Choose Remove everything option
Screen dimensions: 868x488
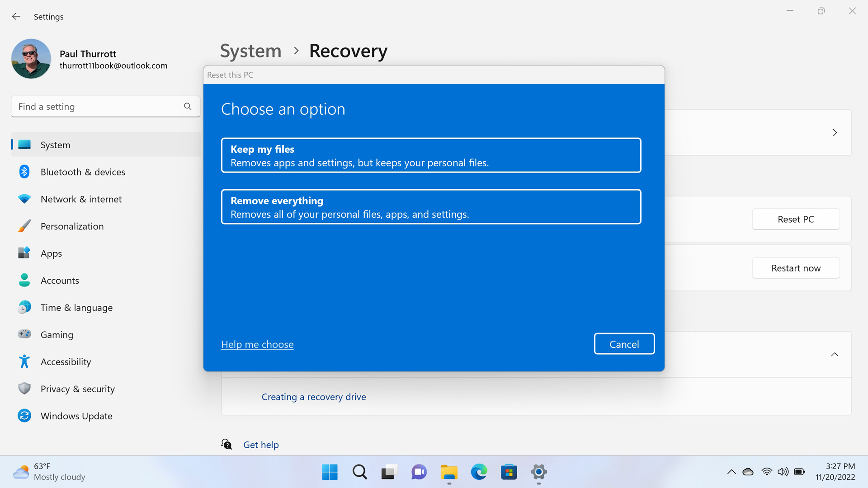click(431, 207)
